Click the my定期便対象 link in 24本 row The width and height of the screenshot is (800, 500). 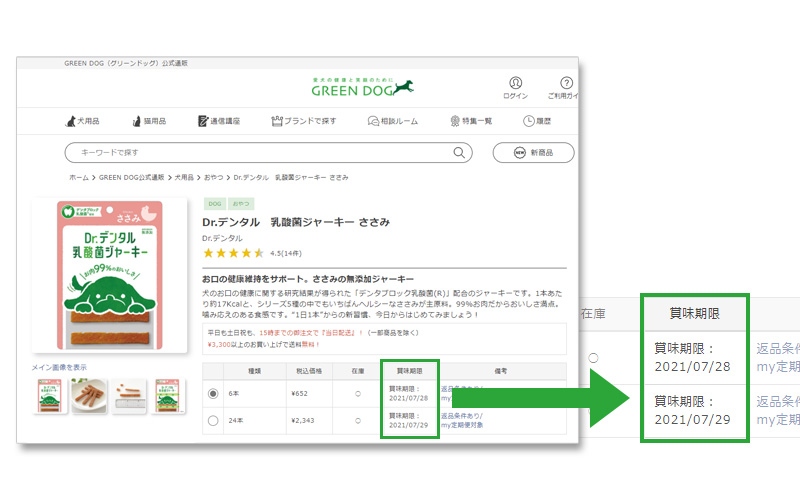(462, 425)
